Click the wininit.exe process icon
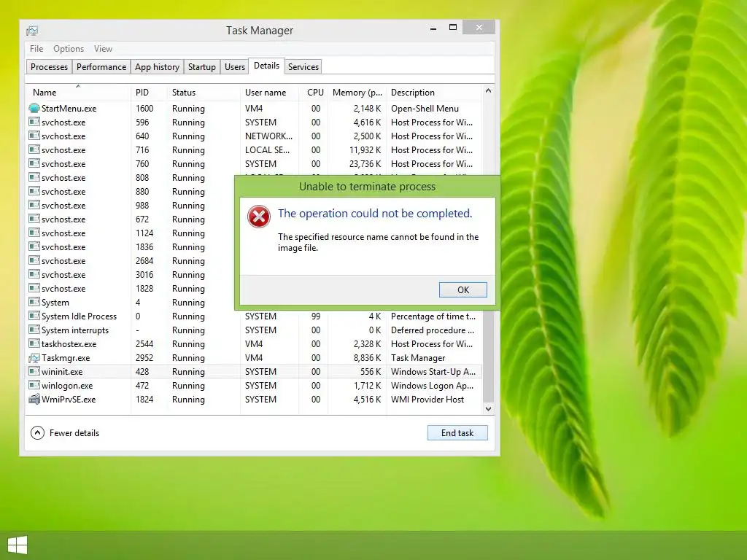747x560 pixels. (34, 371)
